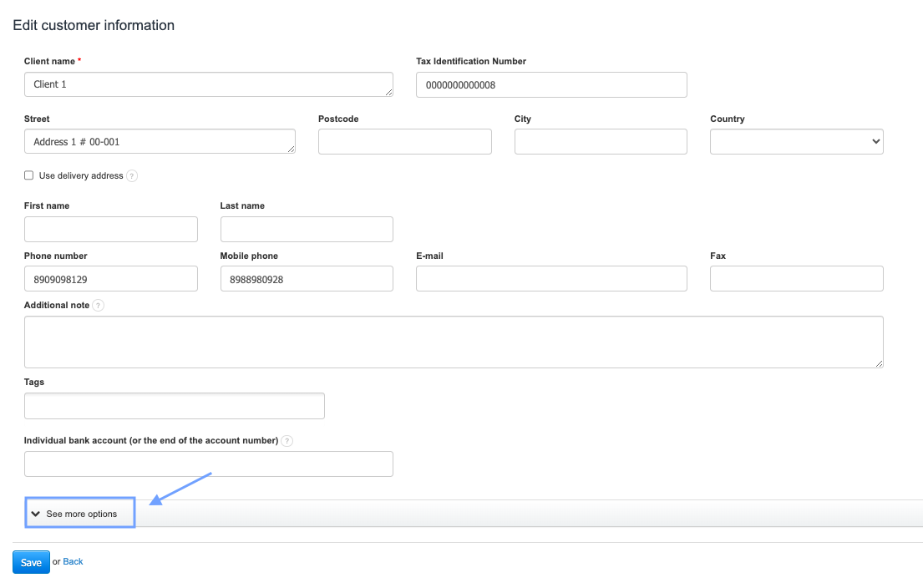Click inside the Additional note textarea
The height and width of the screenshot is (588, 923).
[454, 342]
